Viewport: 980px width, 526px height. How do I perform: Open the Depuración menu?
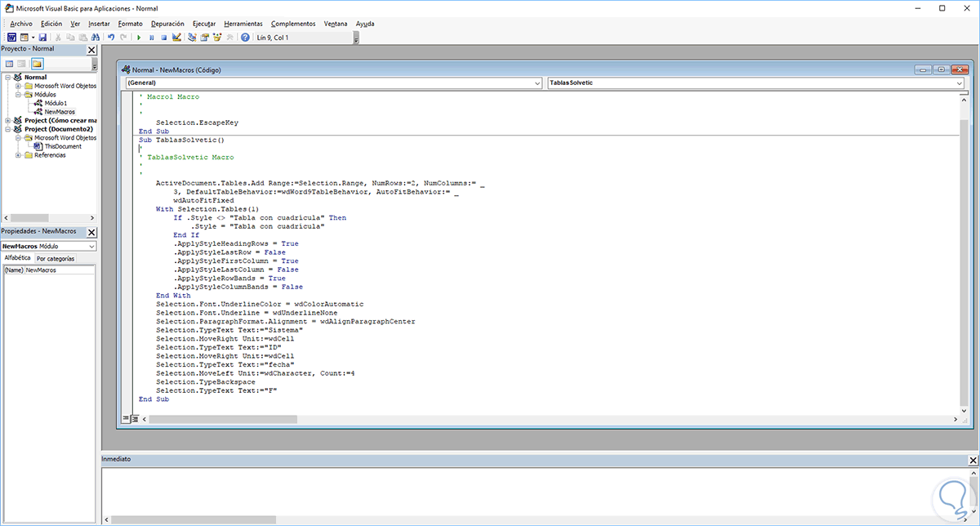[x=167, y=24]
